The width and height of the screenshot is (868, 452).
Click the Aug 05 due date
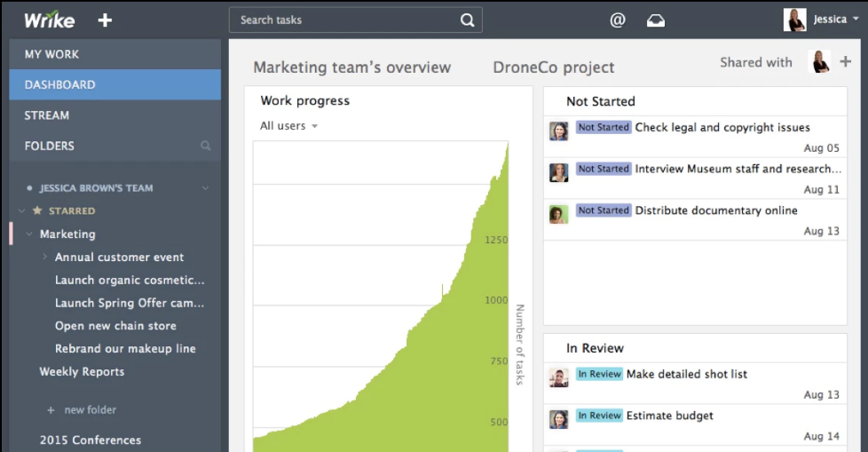pos(822,148)
